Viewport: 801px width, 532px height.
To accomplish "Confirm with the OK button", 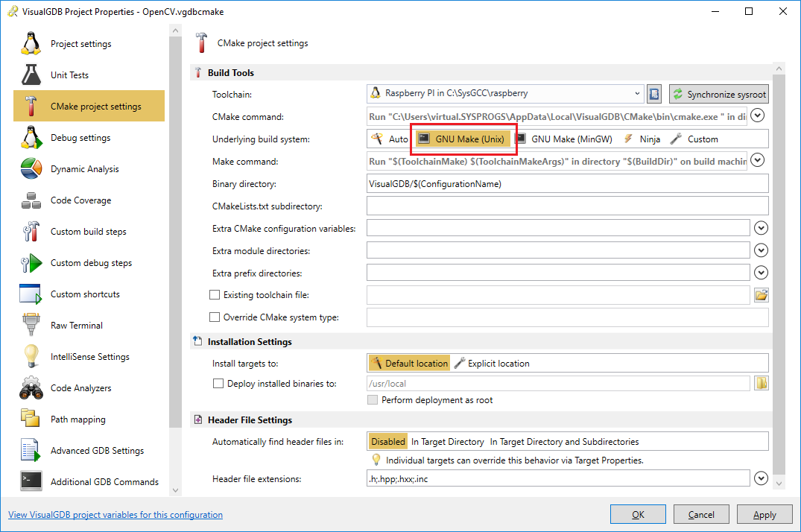I will tap(638, 515).
